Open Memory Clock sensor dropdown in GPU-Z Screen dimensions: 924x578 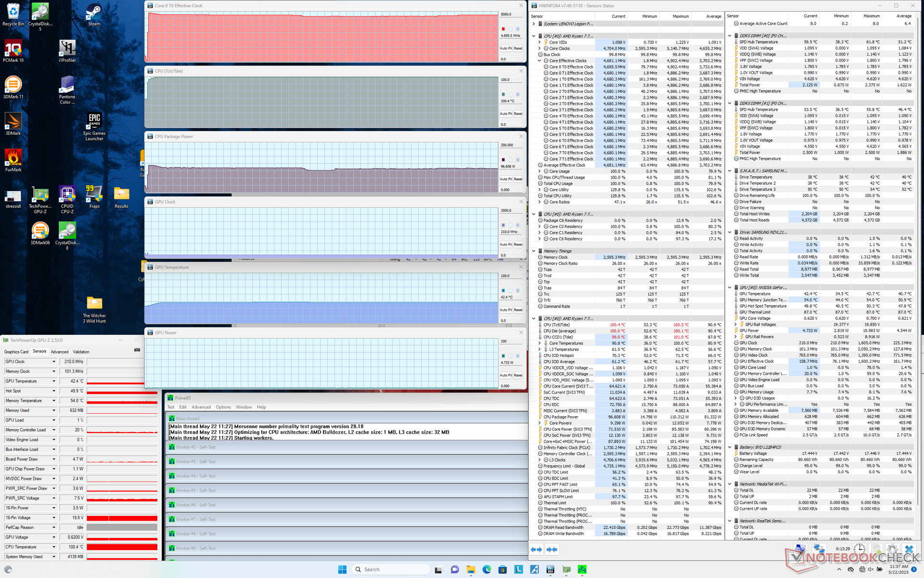(54, 371)
